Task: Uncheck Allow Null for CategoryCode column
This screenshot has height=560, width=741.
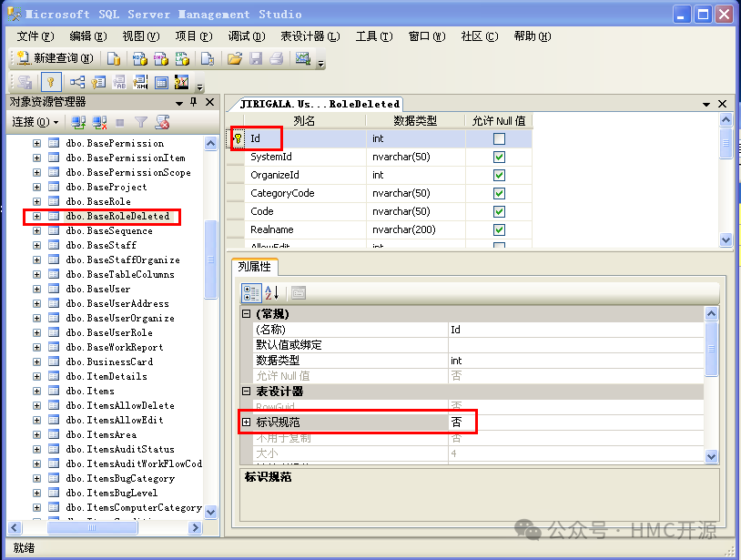Action: [499, 193]
